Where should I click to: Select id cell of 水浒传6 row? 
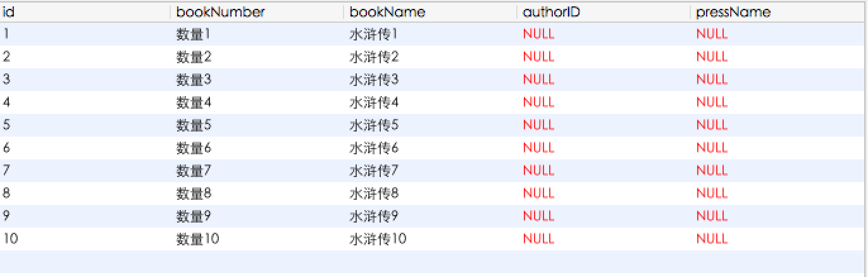point(85,148)
